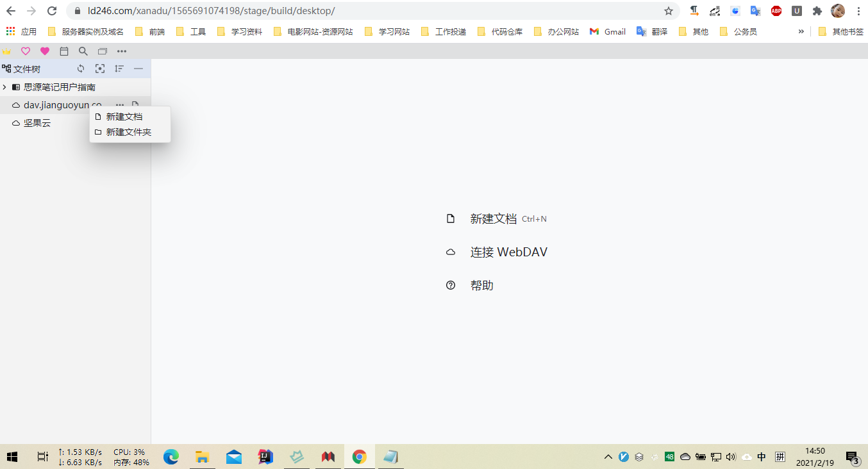Click the focus current document icon in 文件树 header

coord(99,69)
